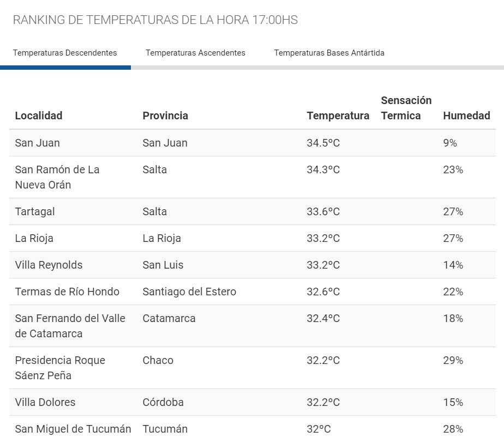The image size is (504, 437).
Task: Click the Temperatura column header
Action: point(338,116)
